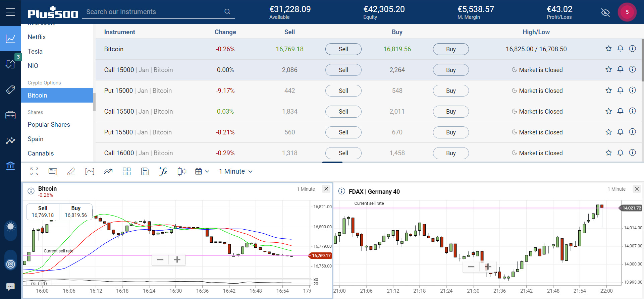The image size is (644, 299).
Task: Sort table by Instrument column header
Action: pyautogui.click(x=119, y=32)
